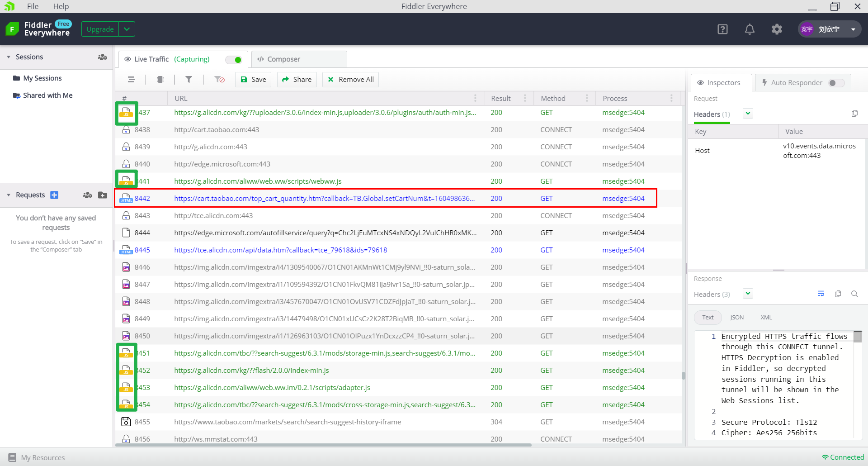868x466 pixels.
Task: Click My Resources icon in status bar
Action: pyautogui.click(x=12, y=457)
